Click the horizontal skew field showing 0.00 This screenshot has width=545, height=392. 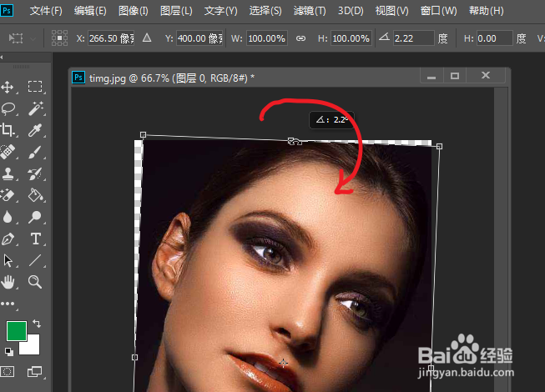[494, 38]
